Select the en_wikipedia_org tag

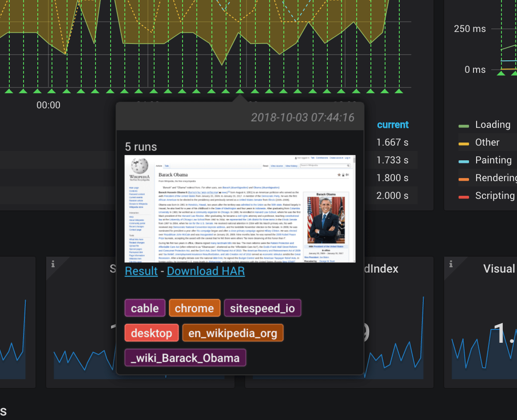[x=233, y=333]
